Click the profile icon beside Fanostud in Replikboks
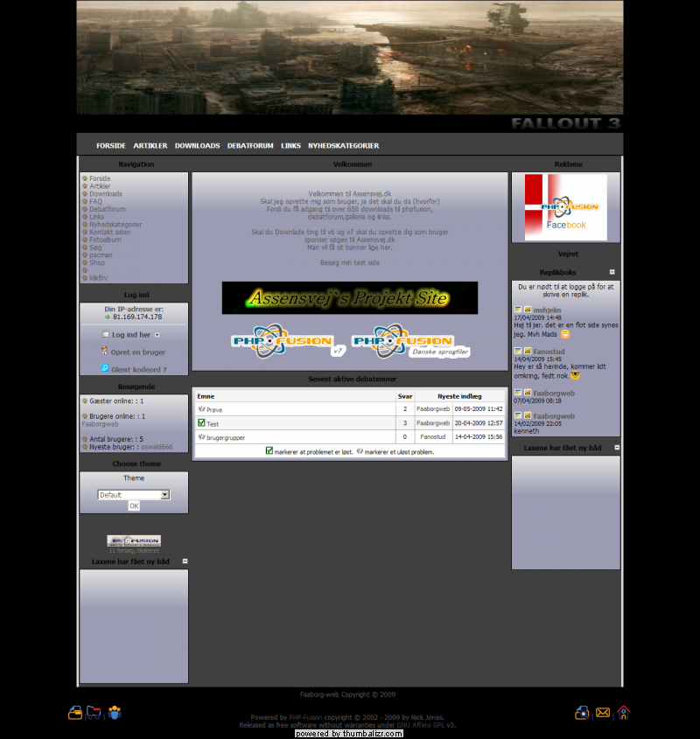Image resolution: width=700 pixels, height=739 pixels. point(517,351)
